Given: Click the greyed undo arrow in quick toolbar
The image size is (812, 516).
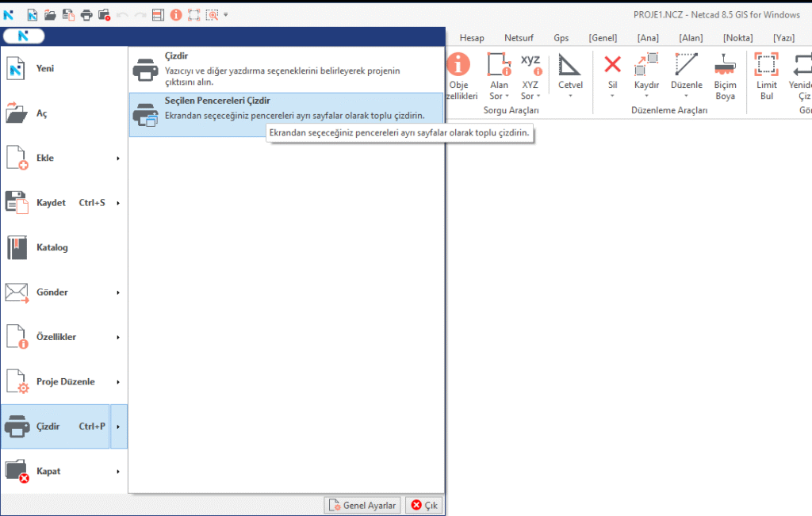Looking at the screenshot, I should 122,15.
